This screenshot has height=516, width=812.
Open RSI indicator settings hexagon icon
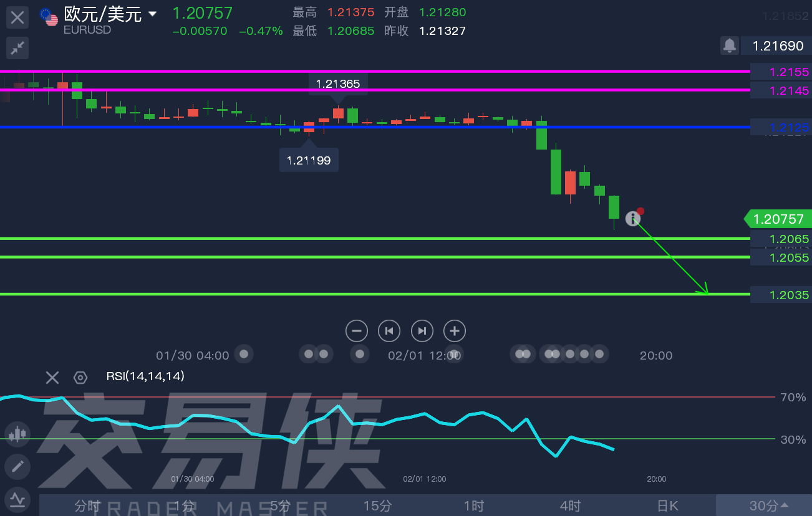pos(80,377)
